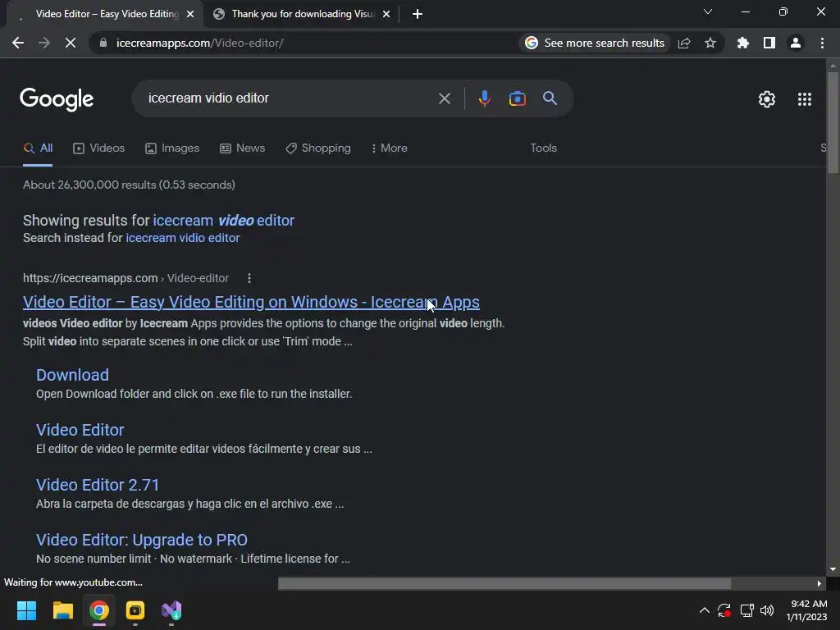840x630 pixels.
Task: Start a voice search with microphone
Action: point(484,98)
